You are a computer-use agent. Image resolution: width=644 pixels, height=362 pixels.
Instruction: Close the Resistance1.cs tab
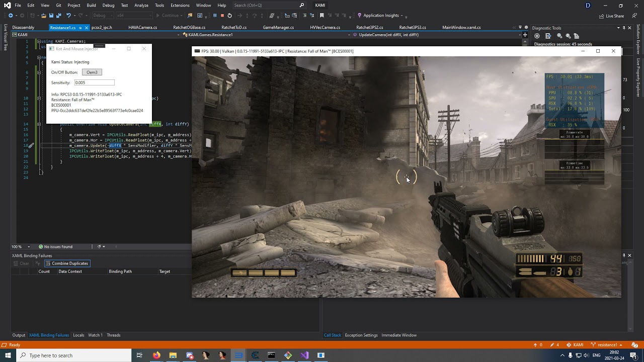coord(87,28)
